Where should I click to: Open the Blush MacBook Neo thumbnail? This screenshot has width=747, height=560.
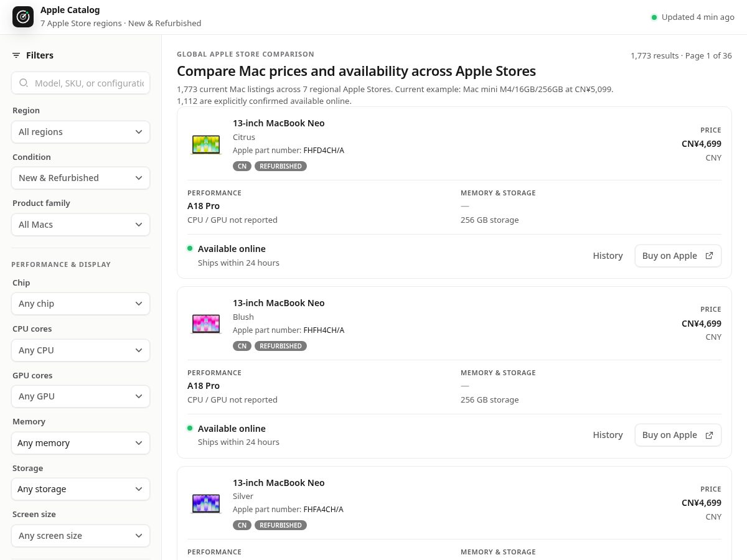206,324
